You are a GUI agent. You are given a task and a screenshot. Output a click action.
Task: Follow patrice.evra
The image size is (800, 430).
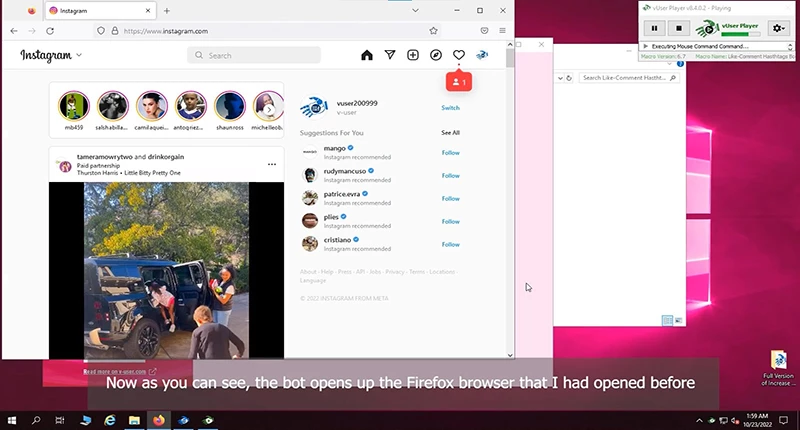coord(451,198)
